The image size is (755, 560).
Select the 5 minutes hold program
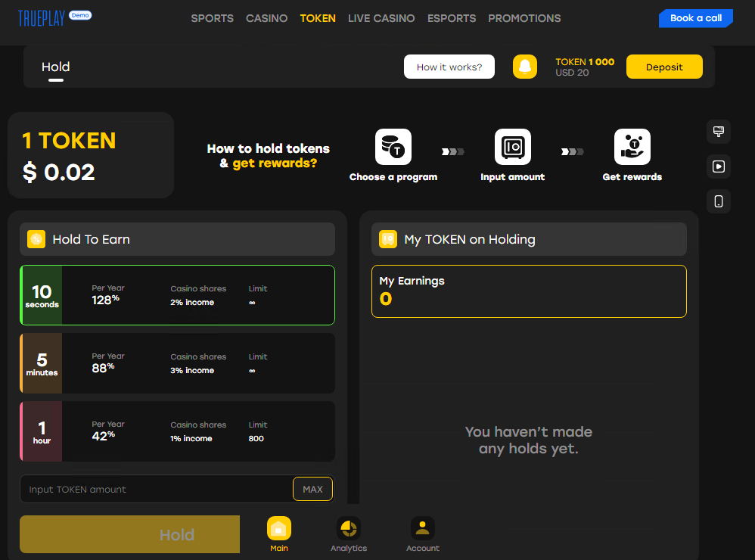177,363
